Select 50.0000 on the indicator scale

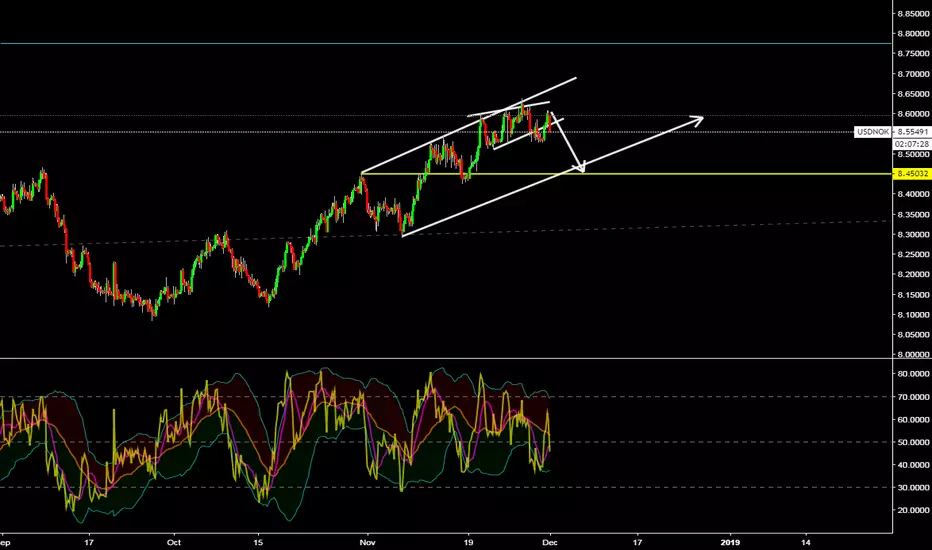click(914, 442)
